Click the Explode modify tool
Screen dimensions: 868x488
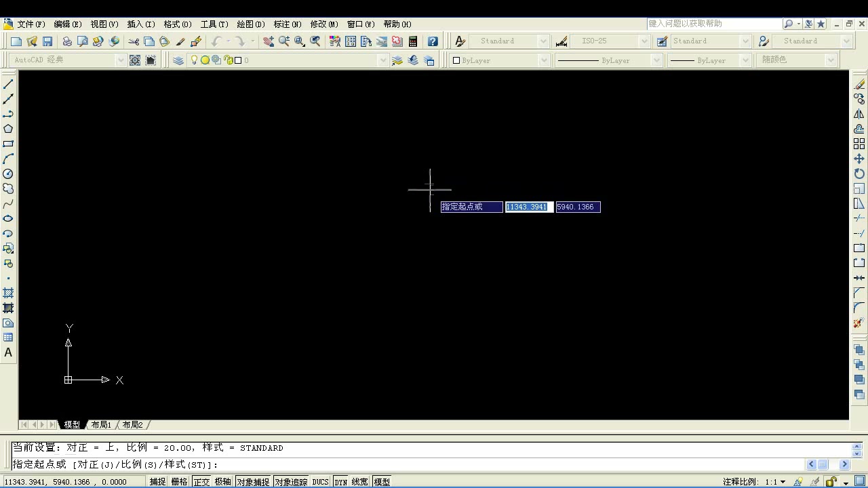(x=859, y=323)
